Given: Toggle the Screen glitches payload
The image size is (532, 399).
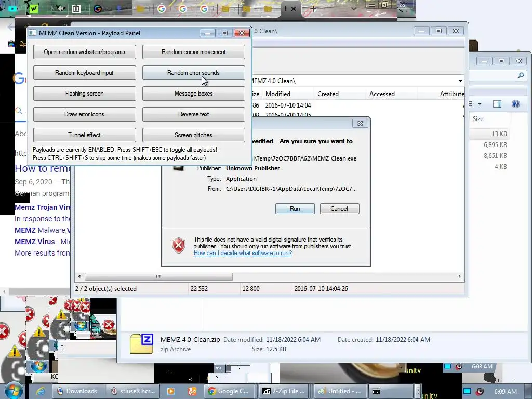Looking at the screenshot, I should pos(193,135).
